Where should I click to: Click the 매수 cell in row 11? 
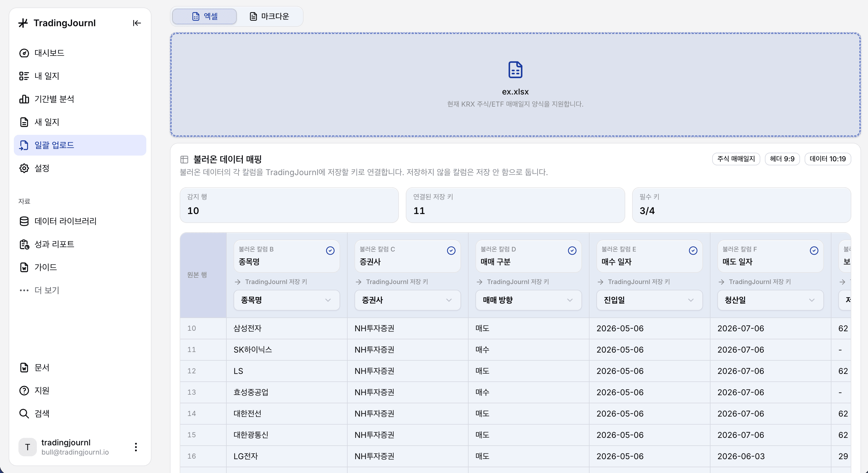529,350
